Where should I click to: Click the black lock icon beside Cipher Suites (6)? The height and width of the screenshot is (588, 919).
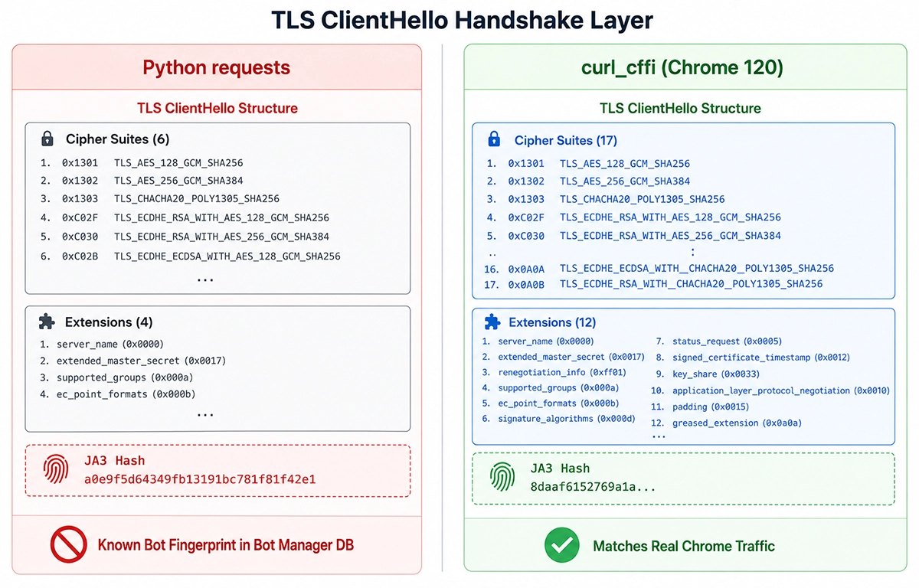(x=47, y=139)
